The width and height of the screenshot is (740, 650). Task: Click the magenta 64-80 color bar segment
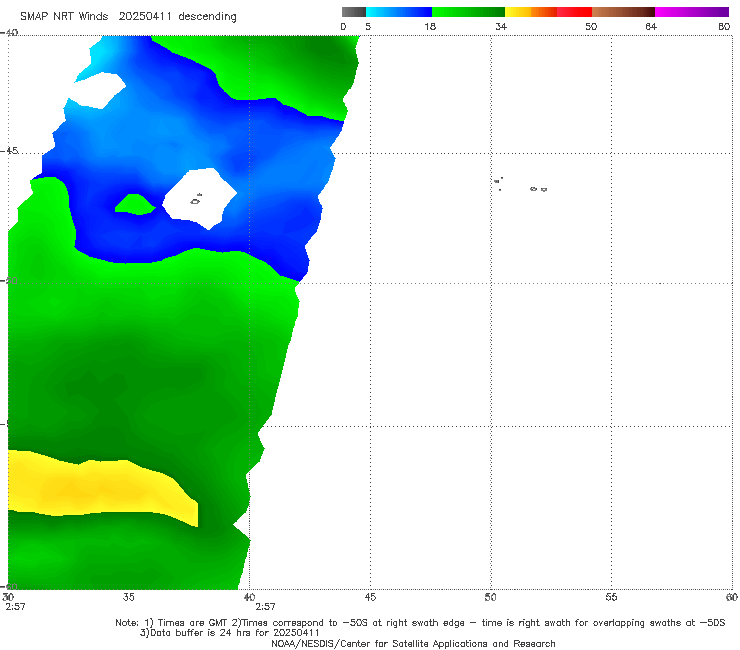(692, 12)
